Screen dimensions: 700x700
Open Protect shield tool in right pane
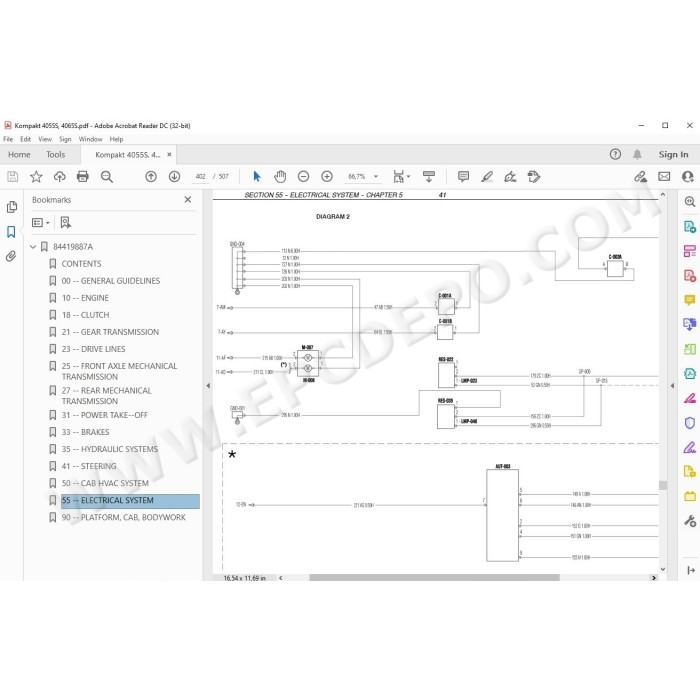(690, 423)
